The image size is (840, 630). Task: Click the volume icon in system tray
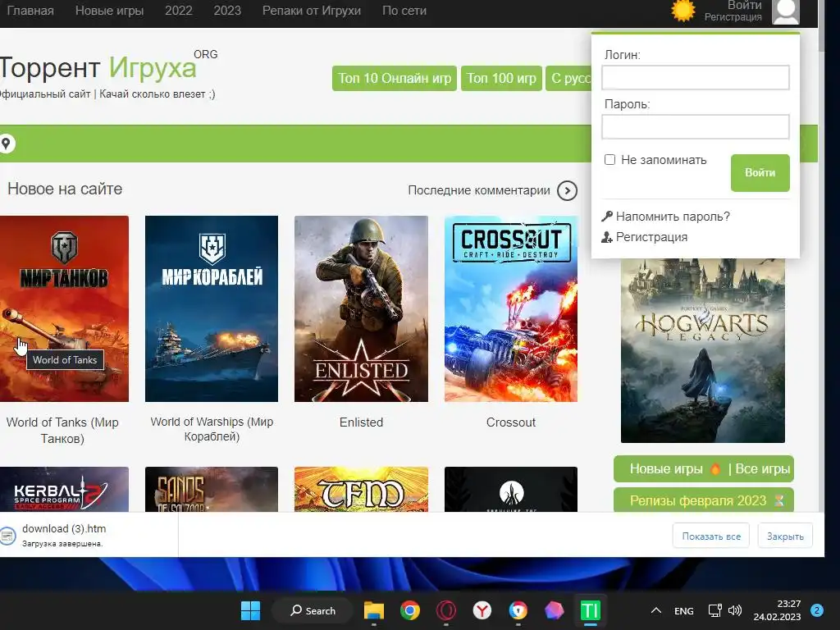pyautogui.click(x=735, y=610)
